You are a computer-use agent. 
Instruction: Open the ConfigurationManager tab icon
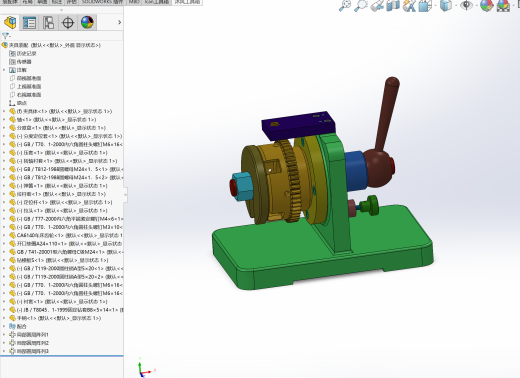coord(49,23)
